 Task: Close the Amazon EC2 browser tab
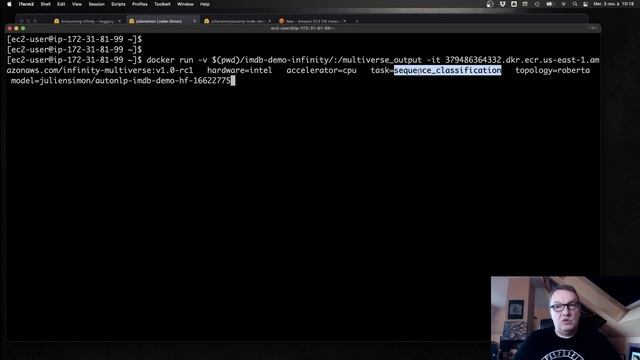[x=344, y=21]
